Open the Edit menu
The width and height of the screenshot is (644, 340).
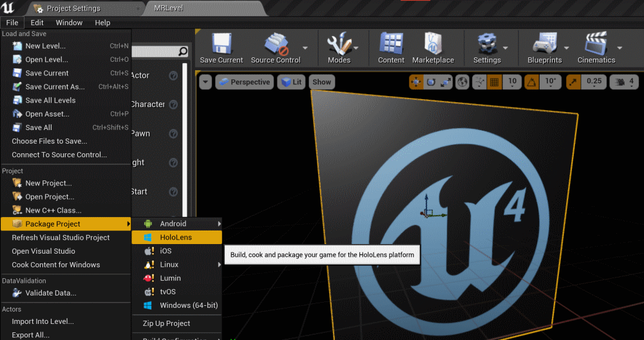[x=37, y=23]
